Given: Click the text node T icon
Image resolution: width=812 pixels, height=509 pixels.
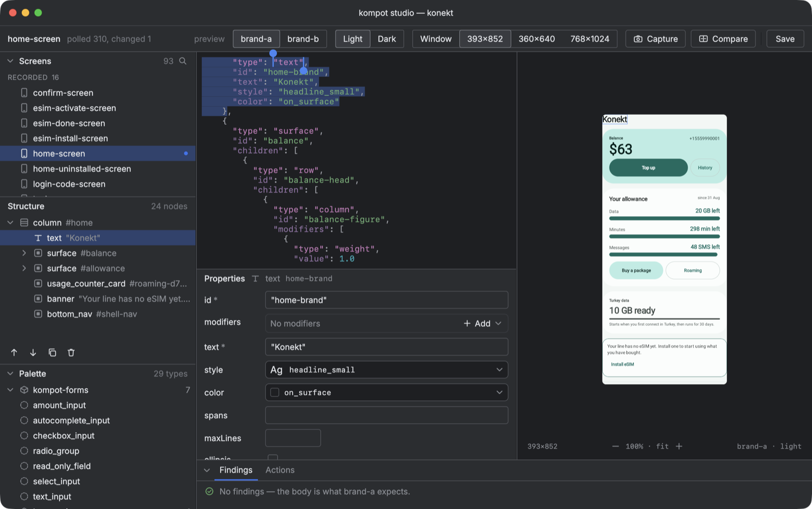Looking at the screenshot, I should pos(38,238).
